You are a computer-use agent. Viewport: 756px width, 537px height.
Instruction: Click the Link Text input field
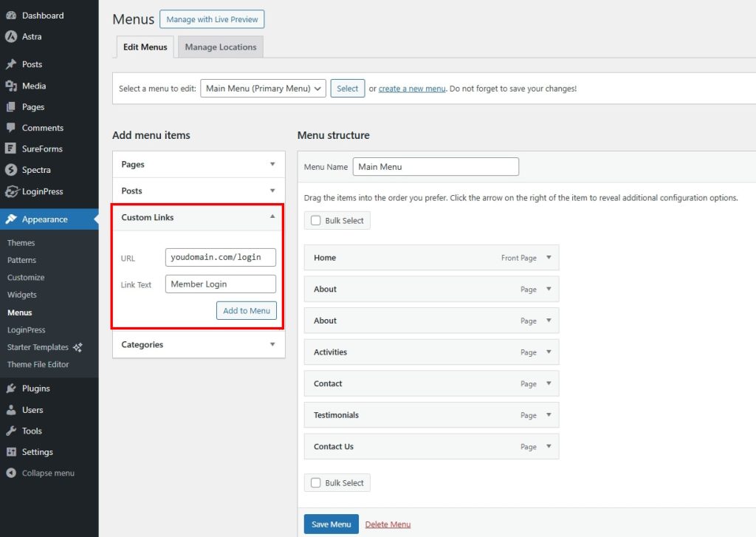click(x=220, y=284)
